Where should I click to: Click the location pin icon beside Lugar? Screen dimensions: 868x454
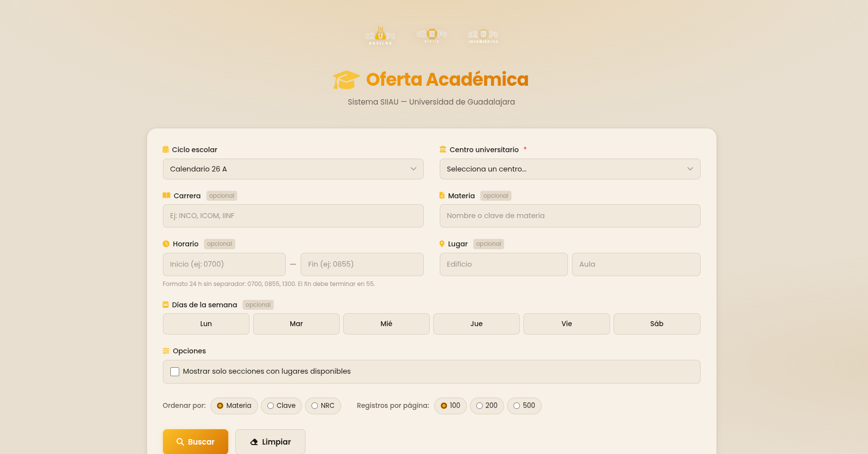(x=442, y=244)
